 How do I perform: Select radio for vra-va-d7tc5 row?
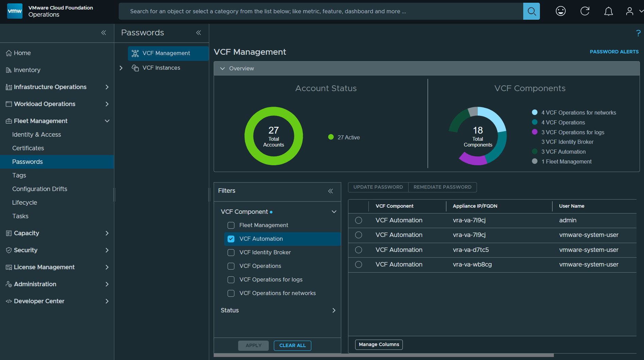click(x=359, y=250)
